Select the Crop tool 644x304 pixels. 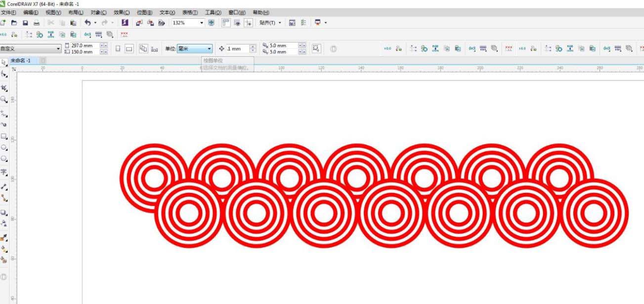tap(4, 88)
